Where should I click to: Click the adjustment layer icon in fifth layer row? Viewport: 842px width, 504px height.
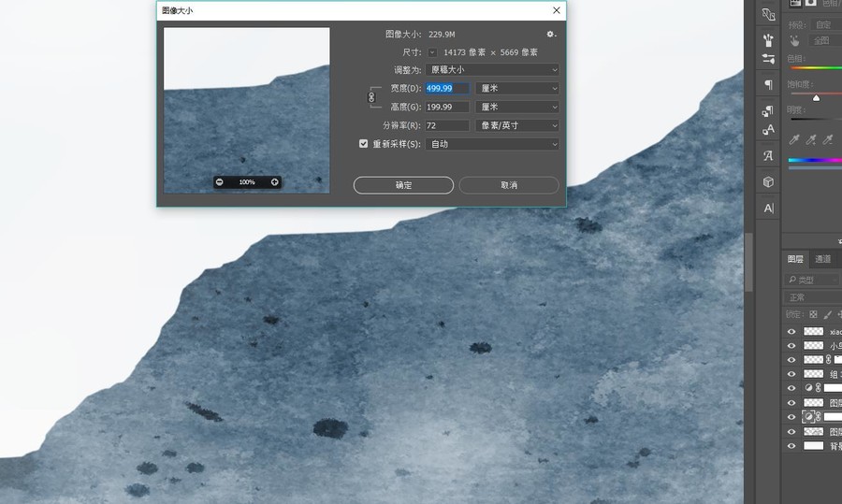click(x=808, y=387)
